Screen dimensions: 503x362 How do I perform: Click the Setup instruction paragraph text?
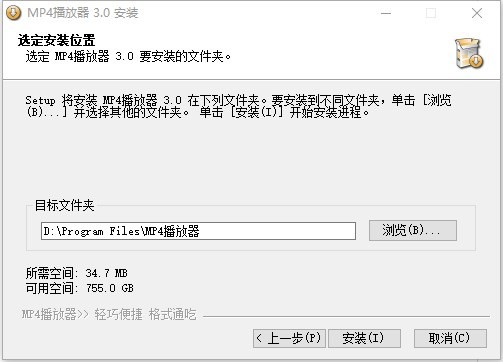238,106
